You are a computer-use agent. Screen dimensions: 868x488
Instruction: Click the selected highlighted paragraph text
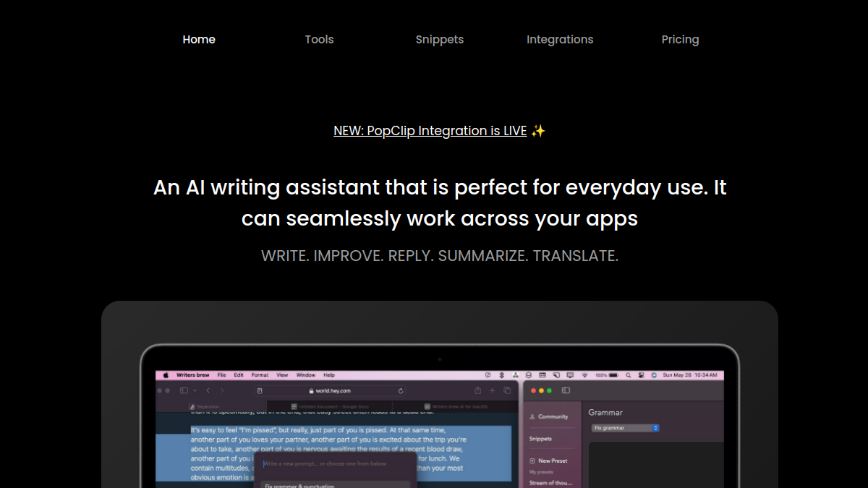[x=333, y=453]
